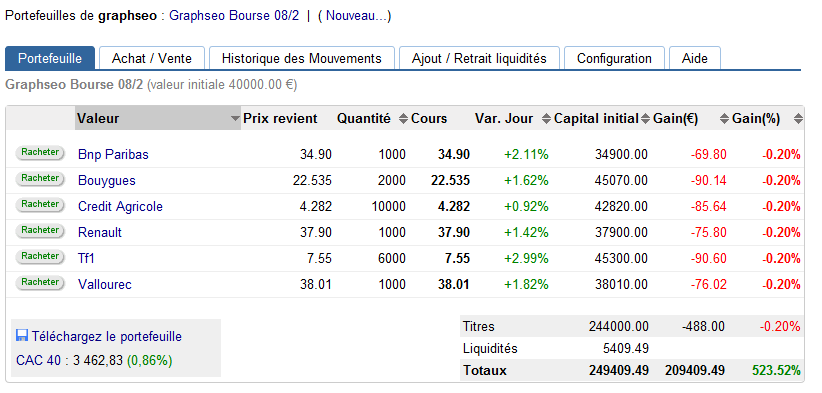822x393 pixels.
Task: Sort by the Gain(%) column arrows
Action: 798,119
